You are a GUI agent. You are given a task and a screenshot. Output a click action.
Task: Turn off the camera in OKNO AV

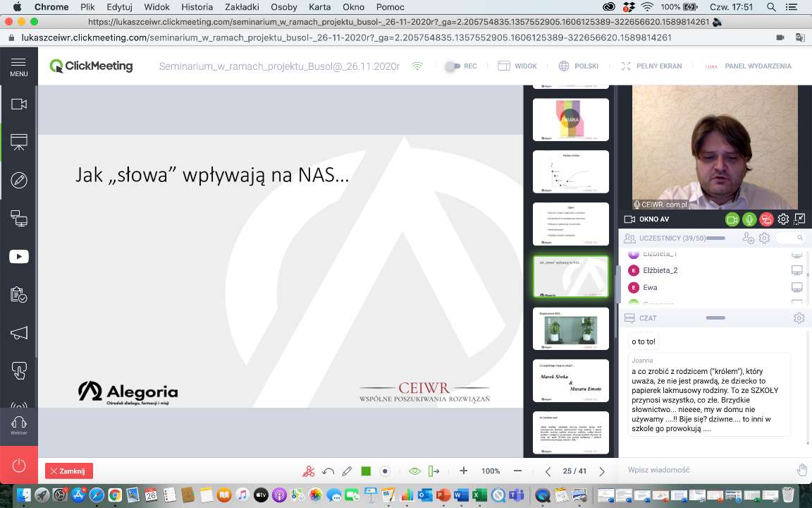point(732,219)
